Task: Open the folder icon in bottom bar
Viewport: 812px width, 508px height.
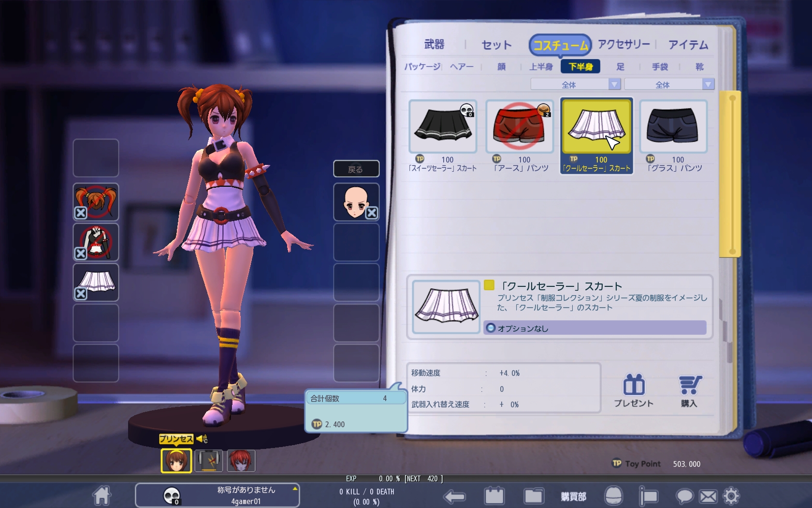Action: (533, 496)
